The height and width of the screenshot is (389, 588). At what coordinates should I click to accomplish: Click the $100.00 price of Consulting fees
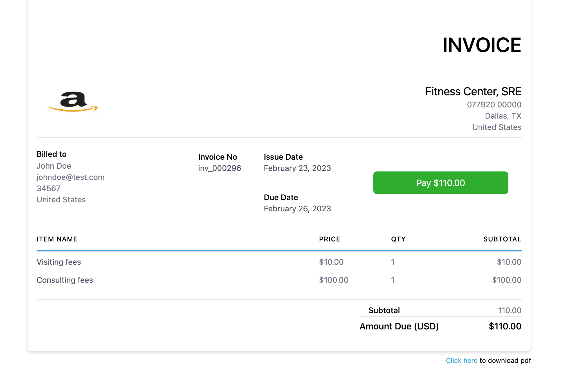pos(334,280)
